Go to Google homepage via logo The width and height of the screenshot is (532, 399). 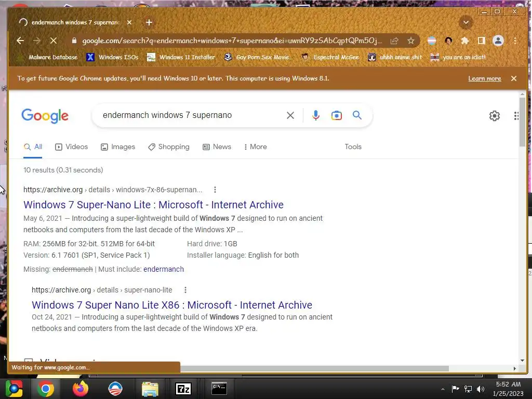(x=45, y=116)
